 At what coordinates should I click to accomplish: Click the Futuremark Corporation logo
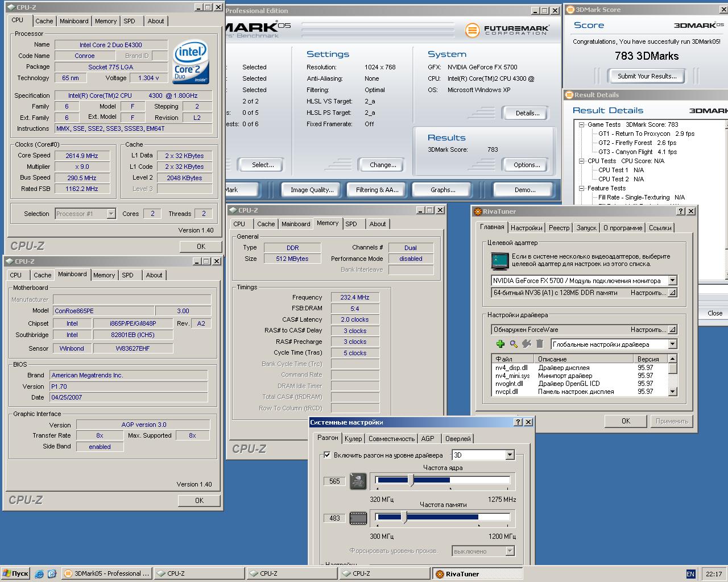[x=507, y=30]
